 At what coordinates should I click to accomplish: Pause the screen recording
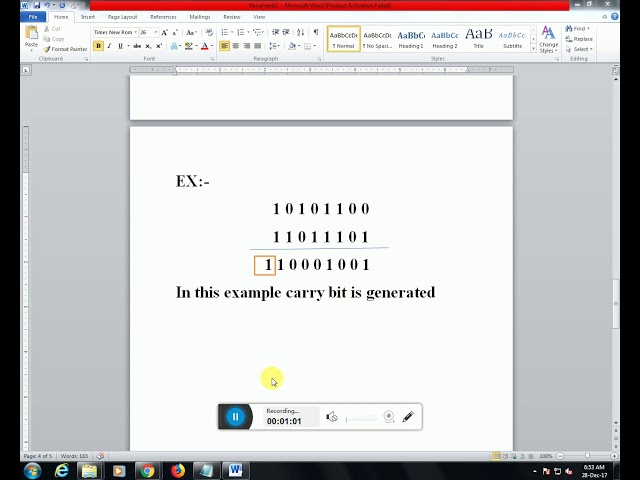[235, 417]
